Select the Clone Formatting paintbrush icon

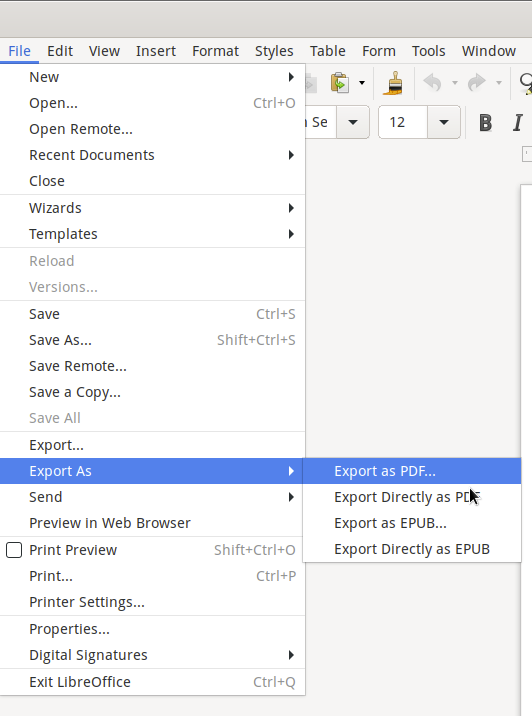coord(393,83)
